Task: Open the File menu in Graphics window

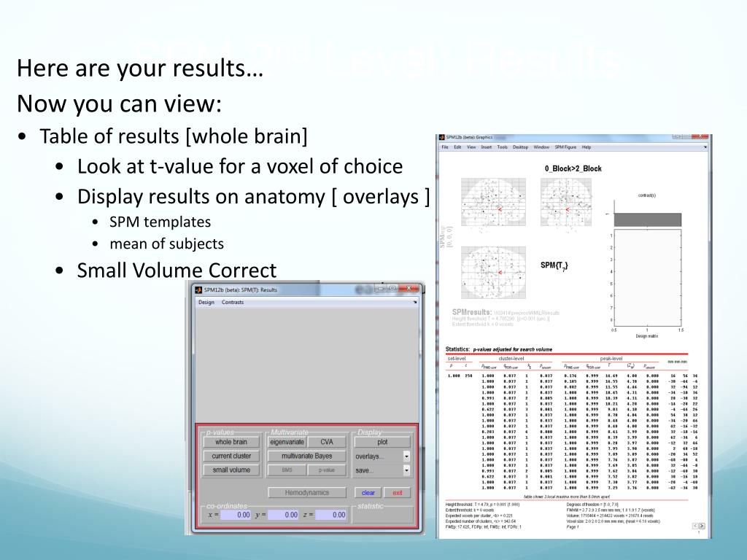Action: [x=444, y=147]
